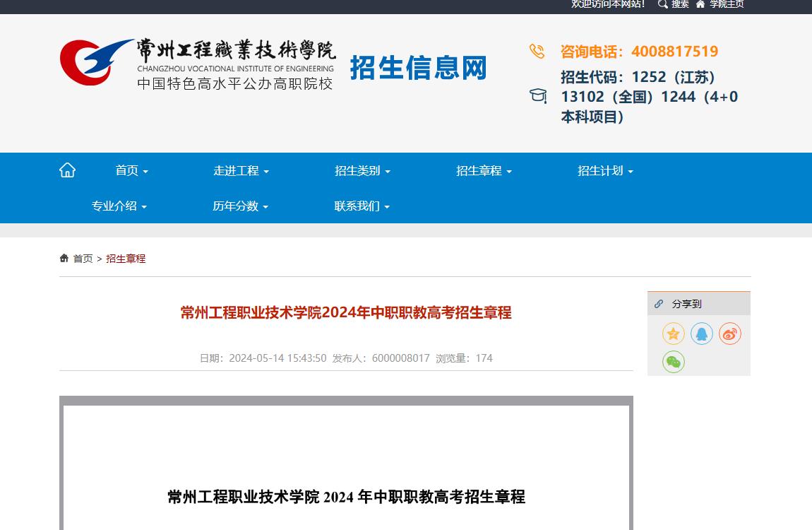Click the 招生章程 breadcrumb link
The width and height of the screenshot is (812, 530).
click(126, 259)
